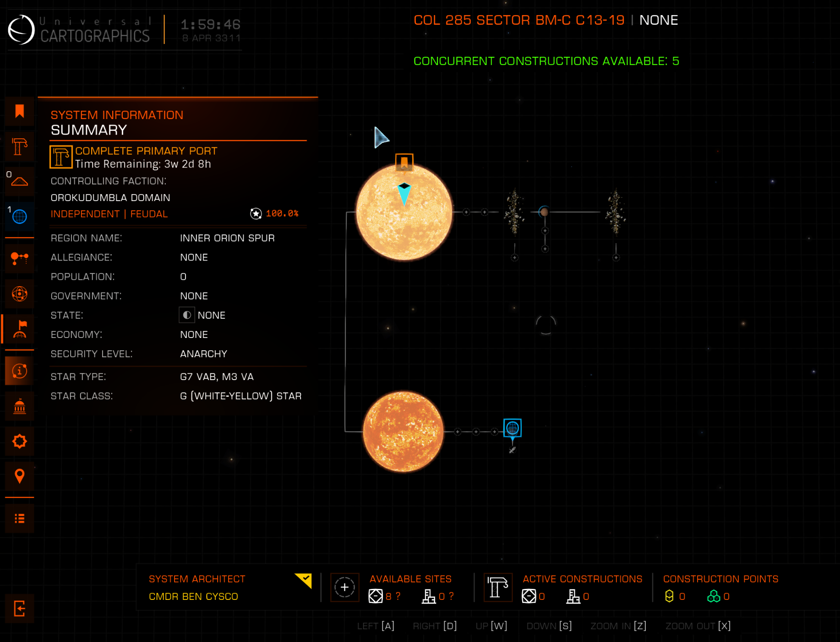The height and width of the screenshot is (642, 840).
Task: Click the Active Constructions crane icon
Action: [x=498, y=588]
